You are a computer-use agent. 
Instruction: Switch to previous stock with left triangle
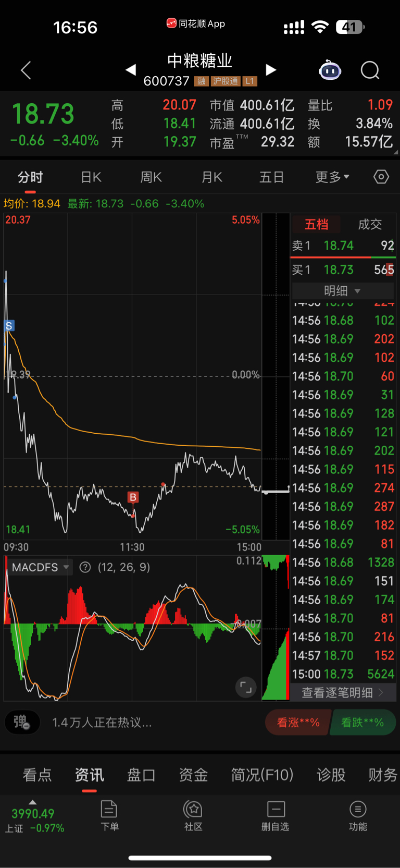(x=131, y=69)
